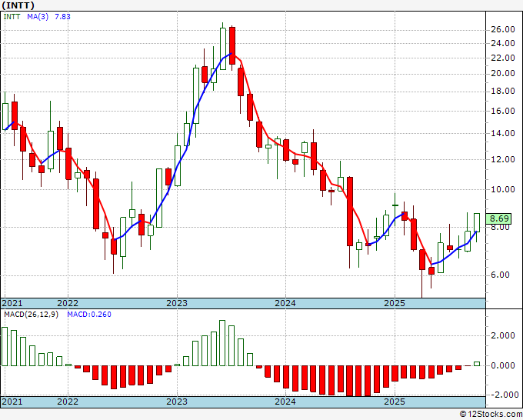The height and width of the screenshot is (420, 523).
Task: Click the 18.00 price axis label
Action: pyautogui.click(x=503, y=91)
